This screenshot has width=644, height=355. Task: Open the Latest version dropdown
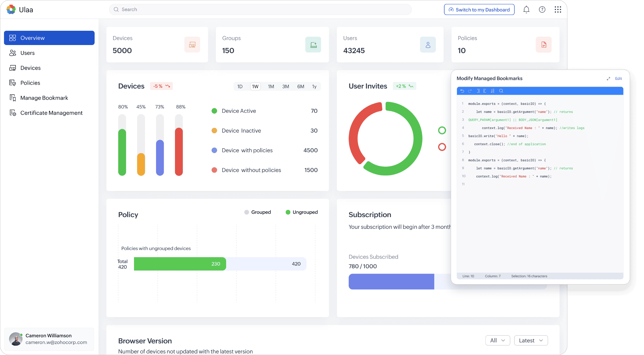[x=531, y=340]
